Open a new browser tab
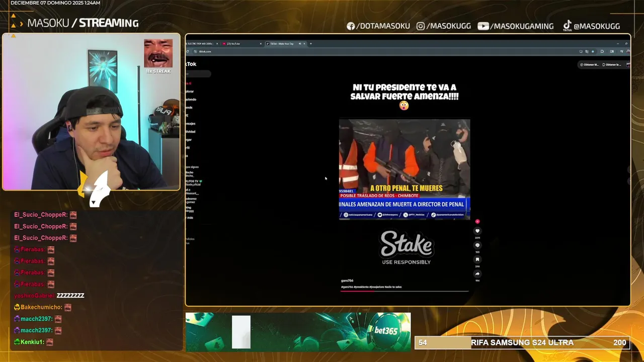This screenshot has width=644, height=362. coord(310,44)
